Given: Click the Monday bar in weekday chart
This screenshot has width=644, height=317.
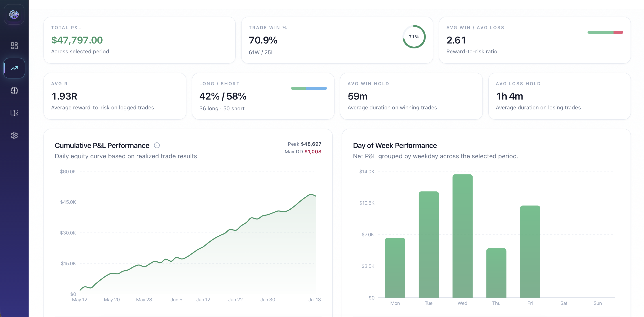Looking at the screenshot, I should (395, 267).
